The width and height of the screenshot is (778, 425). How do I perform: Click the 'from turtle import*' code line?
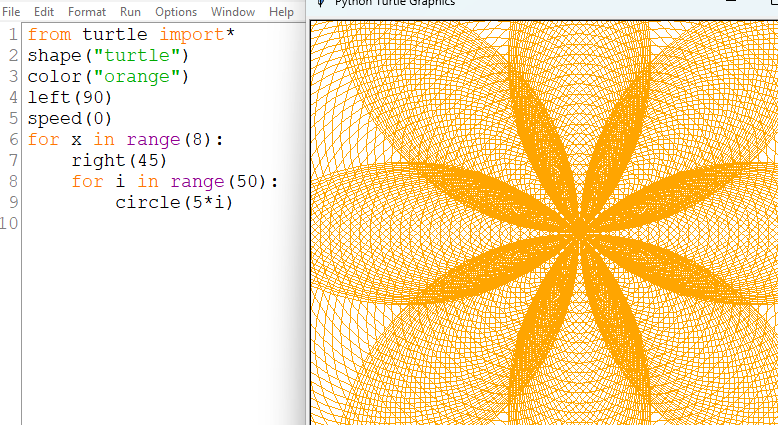pyautogui.click(x=131, y=35)
